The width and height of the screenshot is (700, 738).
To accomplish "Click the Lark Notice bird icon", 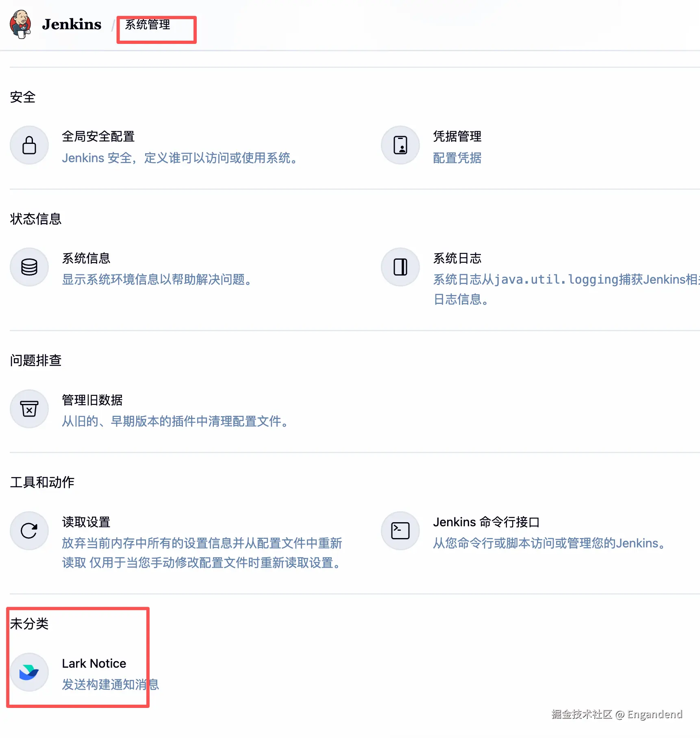I will pyautogui.click(x=29, y=672).
